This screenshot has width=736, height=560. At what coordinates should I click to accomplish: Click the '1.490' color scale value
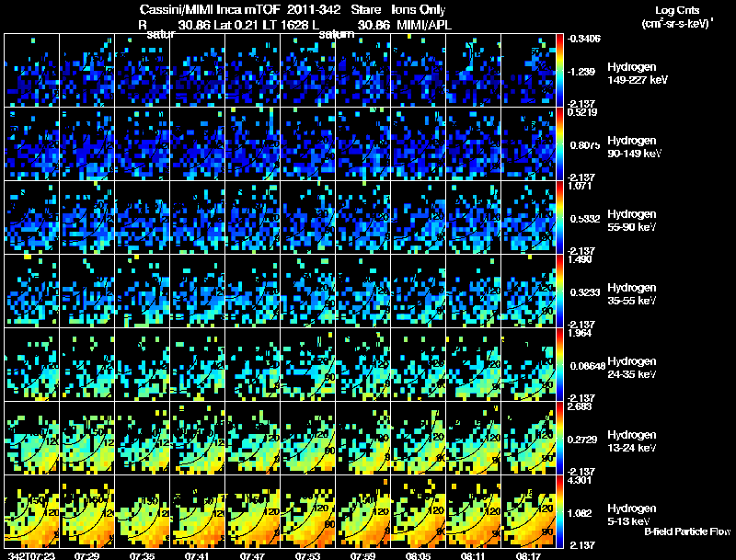click(580, 260)
